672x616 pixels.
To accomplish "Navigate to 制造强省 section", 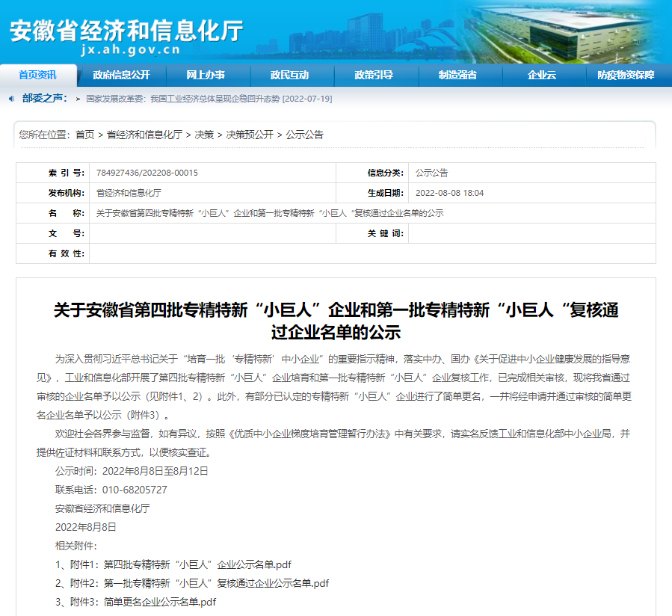I will tap(457, 75).
